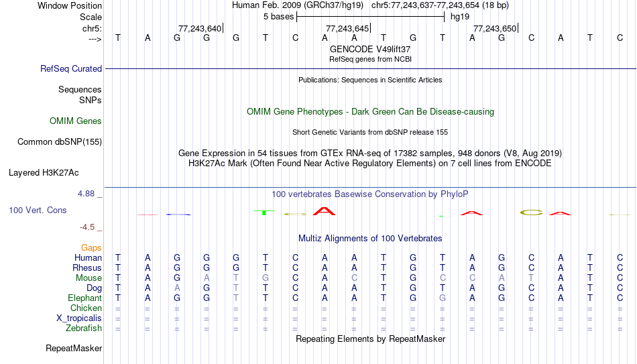Click the GTEx Gene Expression track title
Screen dimensions: 637x364
pos(370,153)
